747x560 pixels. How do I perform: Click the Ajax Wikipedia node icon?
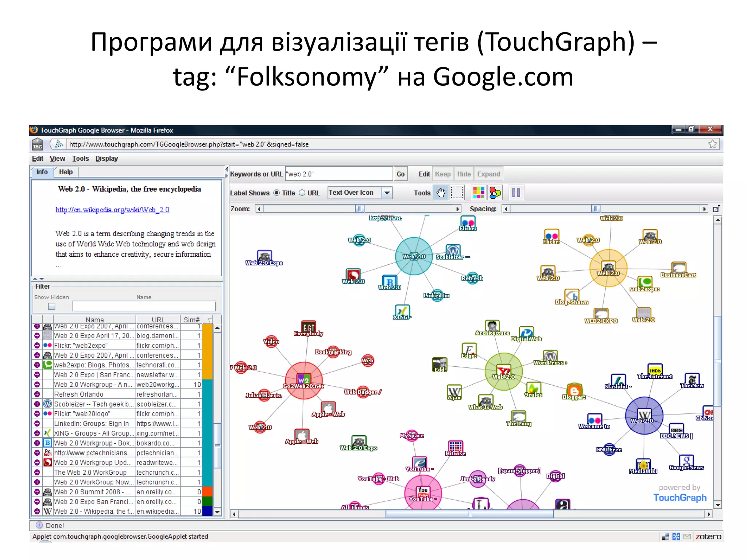pyautogui.click(x=454, y=392)
